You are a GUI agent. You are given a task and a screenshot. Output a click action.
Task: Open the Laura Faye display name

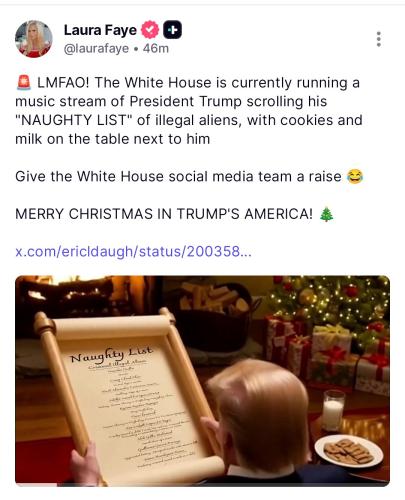pyautogui.click(x=100, y=30)
